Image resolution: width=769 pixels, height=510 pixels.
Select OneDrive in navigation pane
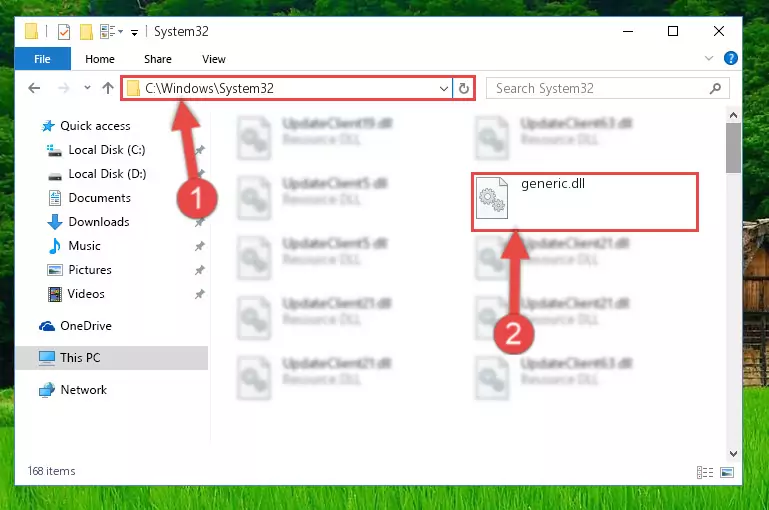tap(86, 326)
